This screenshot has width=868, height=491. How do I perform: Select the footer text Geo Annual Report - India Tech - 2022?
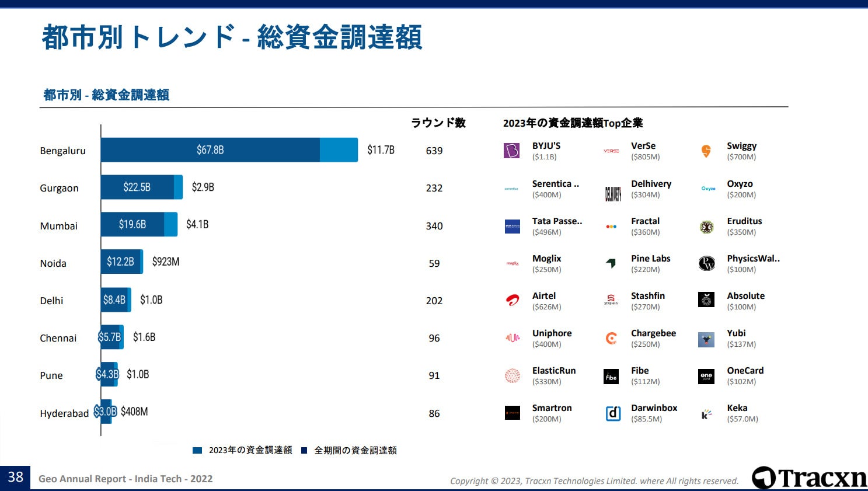pyautogui.click(x=126, y=479)
